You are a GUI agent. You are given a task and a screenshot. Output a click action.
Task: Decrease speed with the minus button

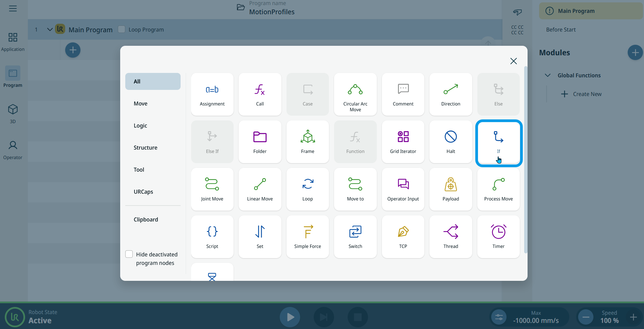click(x=586, y=317)
